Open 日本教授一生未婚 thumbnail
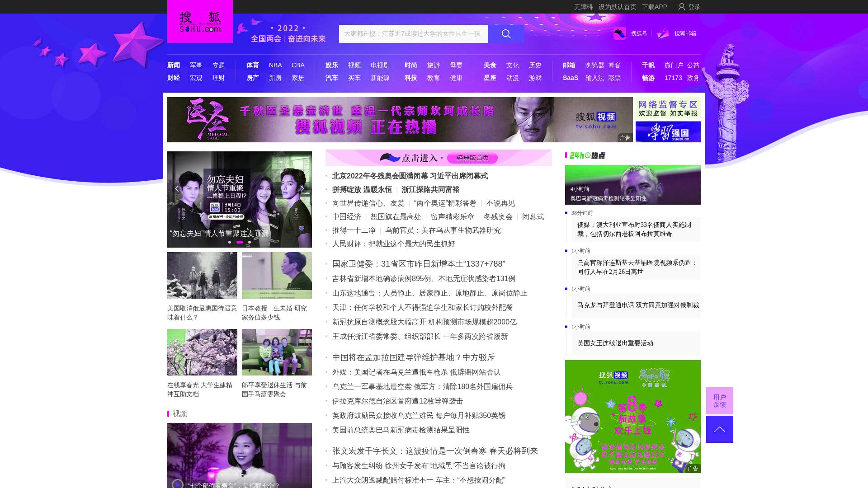The width and height of the screenshot is (868, 488). 277,275
